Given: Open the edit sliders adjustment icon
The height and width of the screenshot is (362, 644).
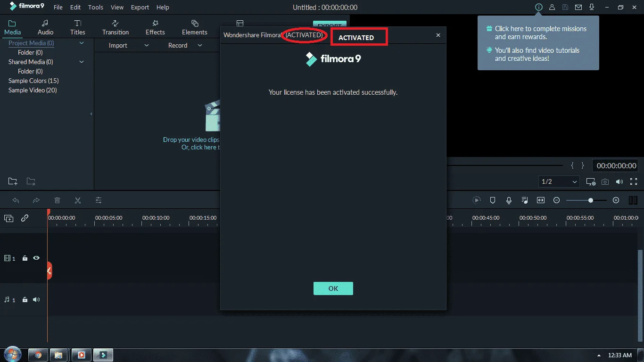Looking at the screenshot, I should pos(99,200).
